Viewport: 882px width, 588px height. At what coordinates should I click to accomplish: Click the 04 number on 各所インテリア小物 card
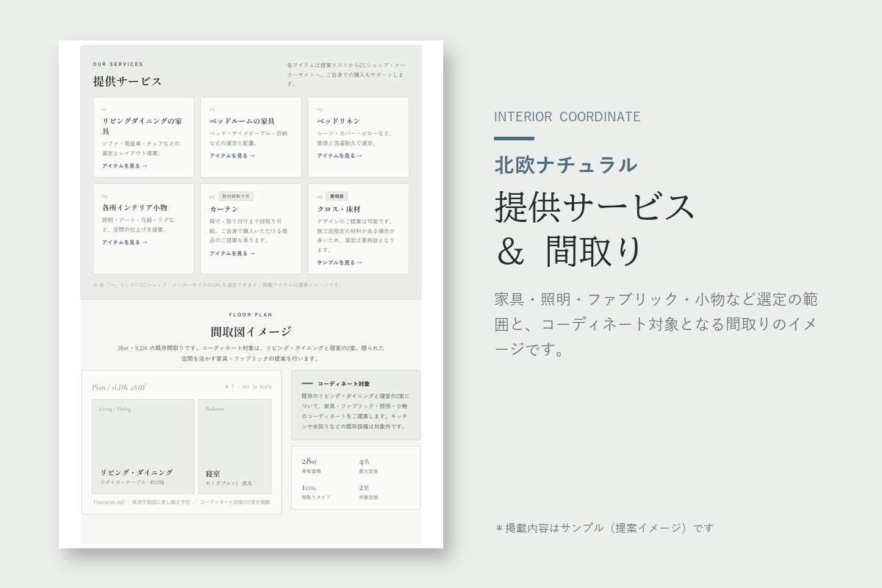pyautogui.click(x=104, y=196)
